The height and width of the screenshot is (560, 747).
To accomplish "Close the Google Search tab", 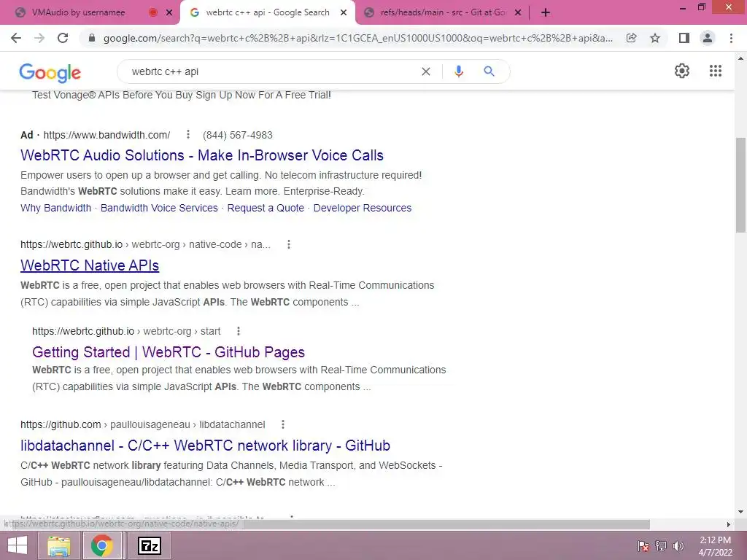I will click(344, 13).
